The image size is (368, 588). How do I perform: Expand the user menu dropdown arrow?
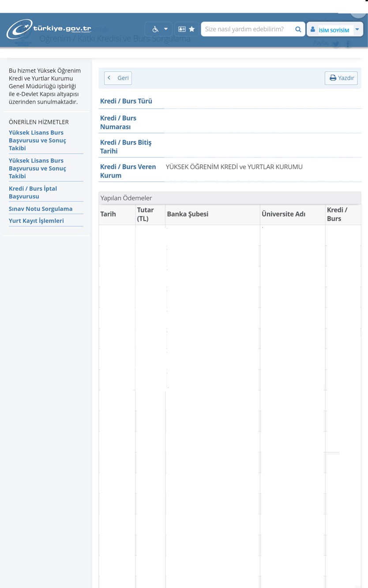pyautogui.click(x=357, y=30)
